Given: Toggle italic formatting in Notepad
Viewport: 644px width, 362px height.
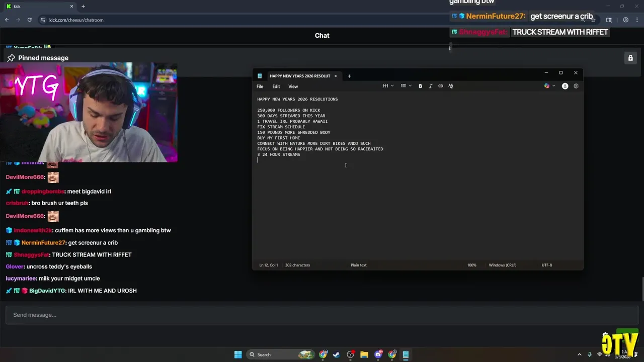Looking at the screenshot, I should click(x=430, y=86).
